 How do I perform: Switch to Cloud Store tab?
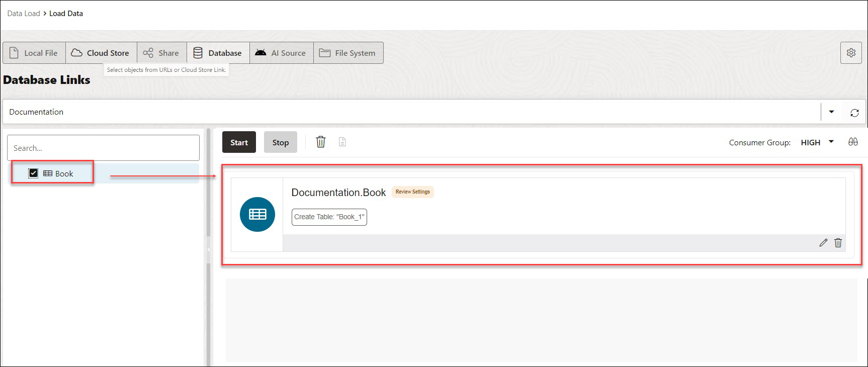tap(101, 53)
